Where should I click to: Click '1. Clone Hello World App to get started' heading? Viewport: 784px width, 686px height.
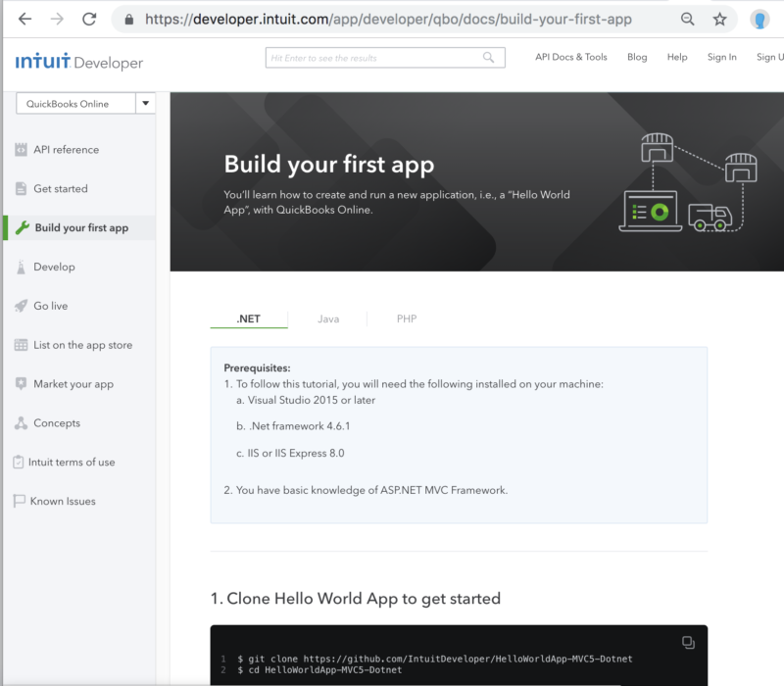(x=356, y=599)
